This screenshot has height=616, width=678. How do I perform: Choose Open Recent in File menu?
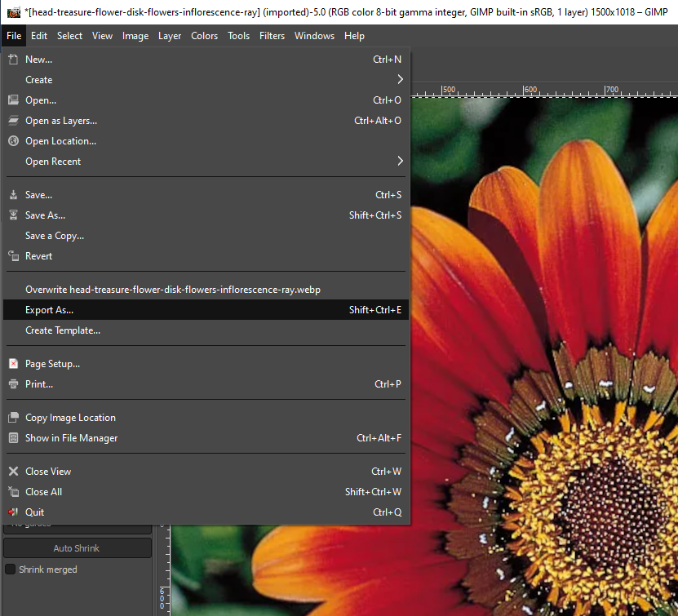(206, 162)
